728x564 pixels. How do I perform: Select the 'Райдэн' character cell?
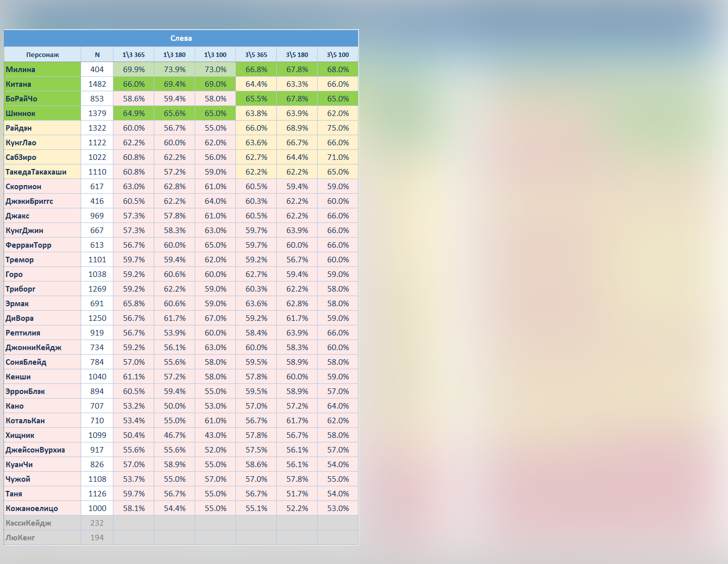[42, 128]
